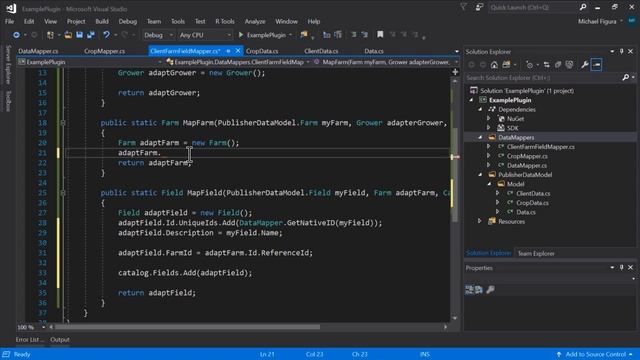This screenshot has height=360, width=640.
Task: Click the Decrease Indent toolbar icon
Action: 353,35
